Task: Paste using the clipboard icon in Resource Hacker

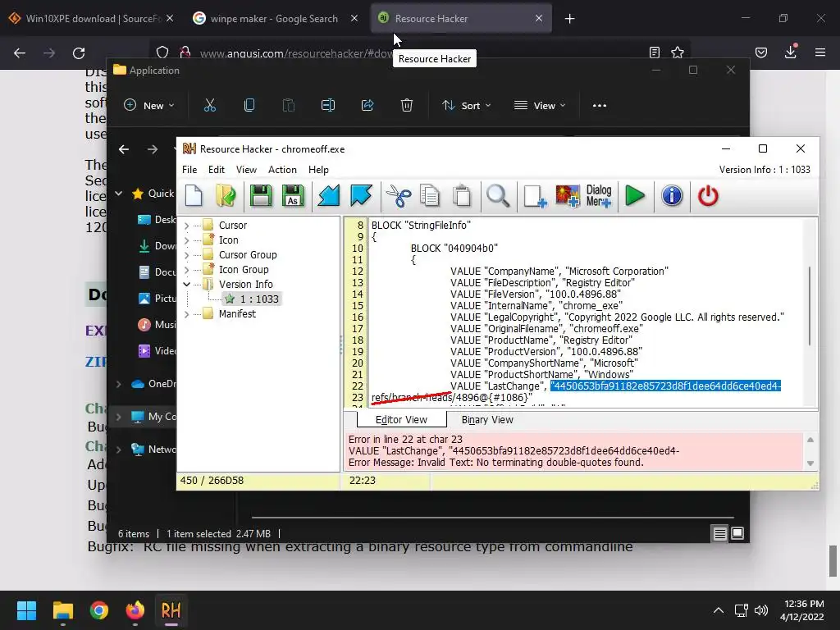Action: point(462,196)
